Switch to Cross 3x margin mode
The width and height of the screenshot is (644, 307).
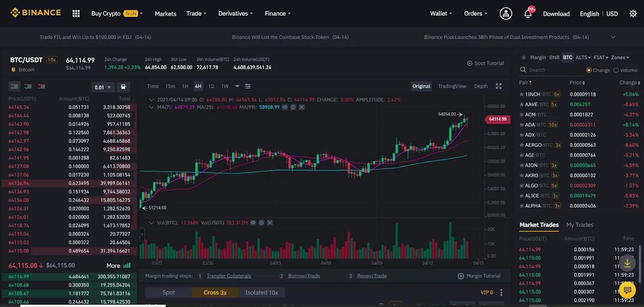pos(215,293)
